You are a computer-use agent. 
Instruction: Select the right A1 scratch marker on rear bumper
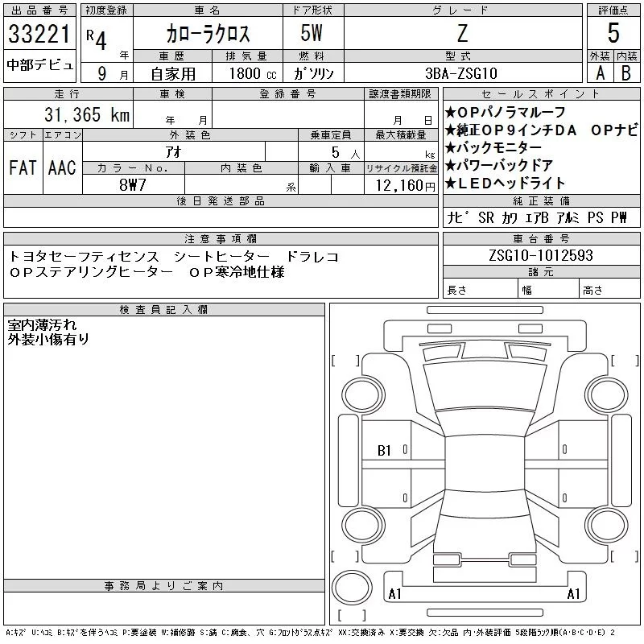click(574, 594)
